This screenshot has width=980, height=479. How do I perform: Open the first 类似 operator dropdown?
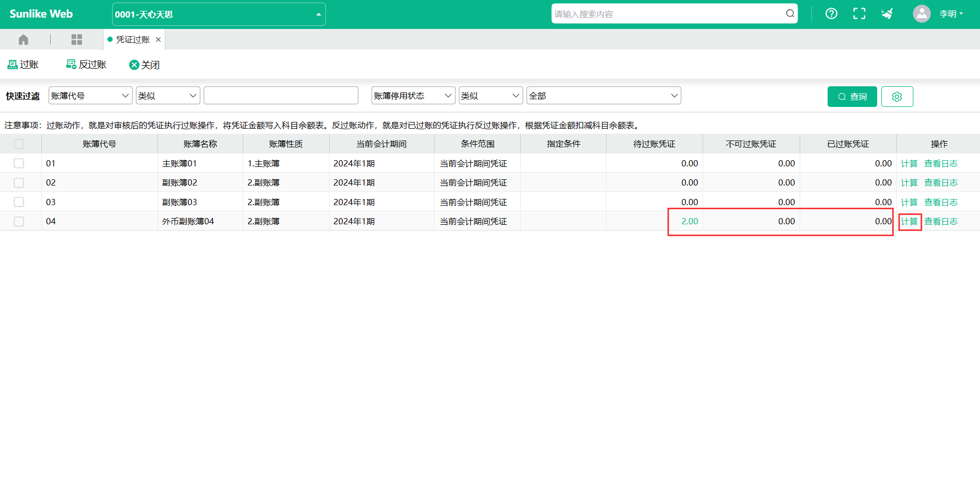point(168,96)
